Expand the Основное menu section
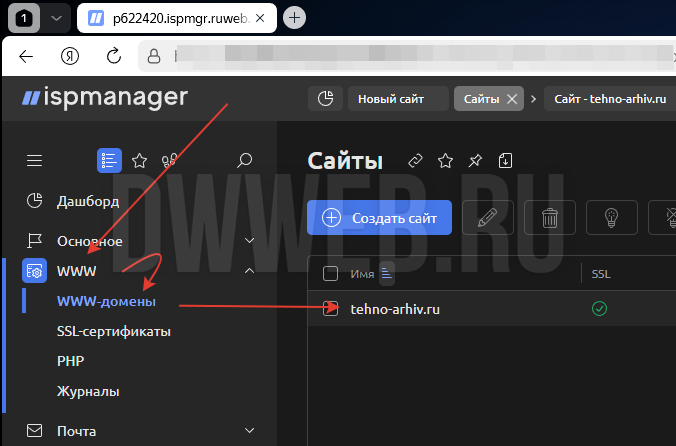Image resolution: width=676 pixels, height=446 pixels. tap(250, 240)
